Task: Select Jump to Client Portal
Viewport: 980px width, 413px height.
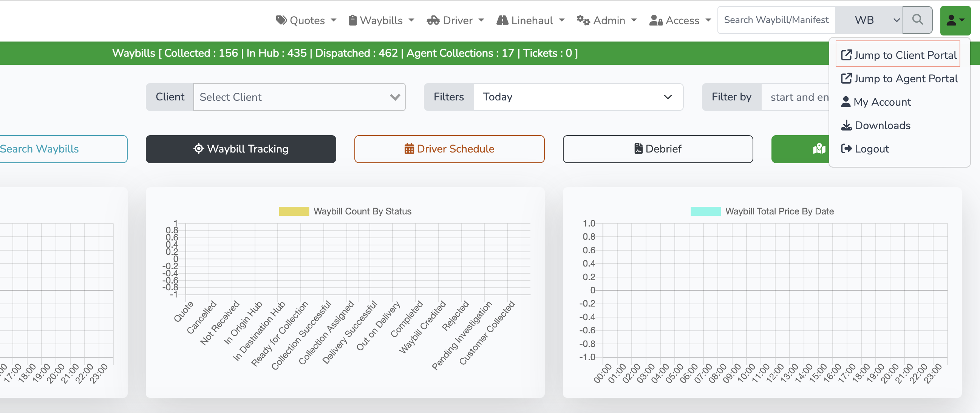Action: pyautogui.click(x=898, y=55)
